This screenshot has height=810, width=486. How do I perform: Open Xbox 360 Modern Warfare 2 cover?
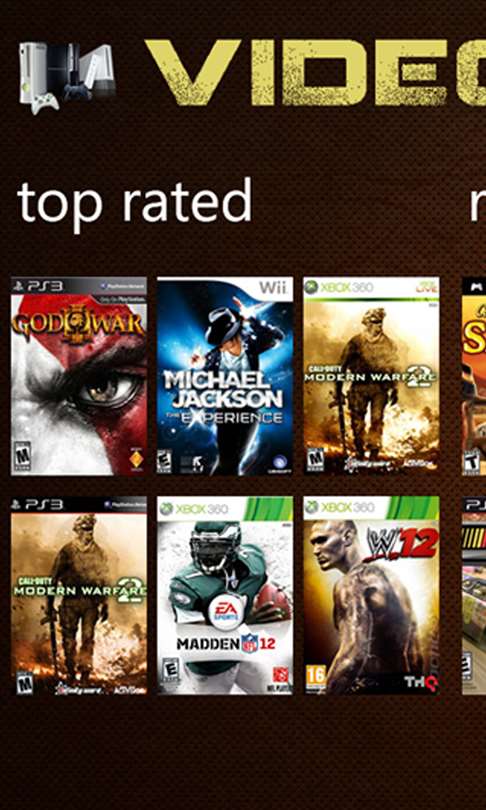tap(371, 376)
